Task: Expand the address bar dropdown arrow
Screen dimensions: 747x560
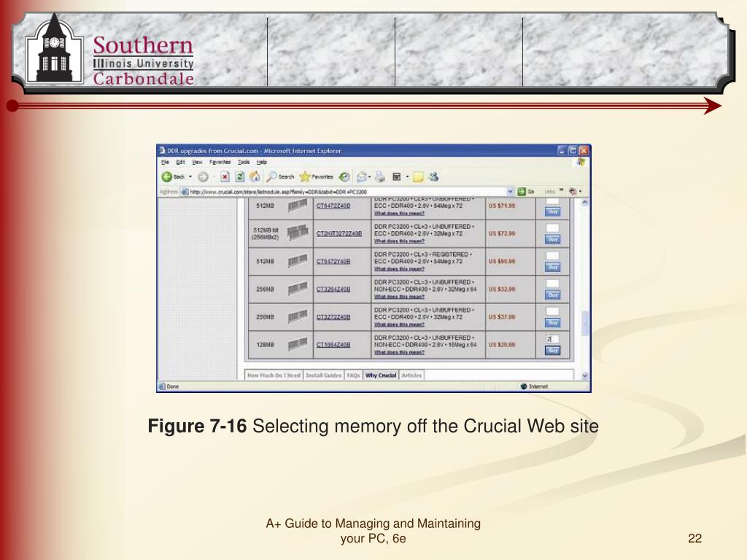Action: pyautogui.click(x=510, y=192)
